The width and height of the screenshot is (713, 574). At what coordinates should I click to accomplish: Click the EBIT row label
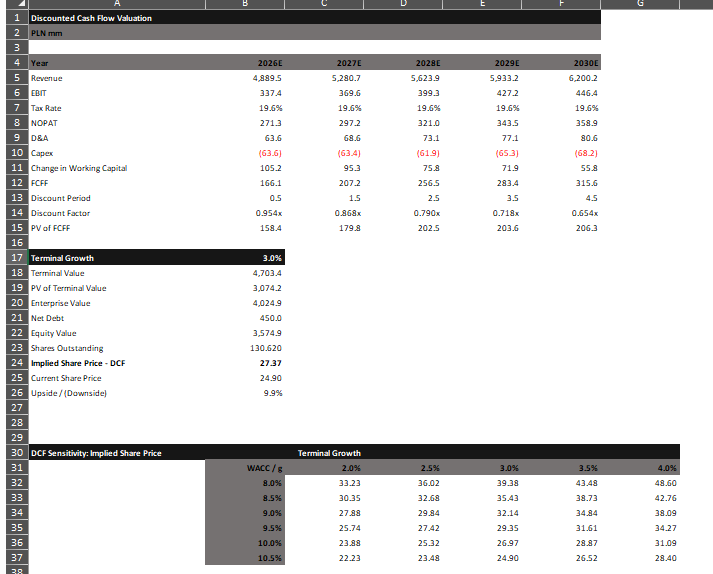point(39,93)
